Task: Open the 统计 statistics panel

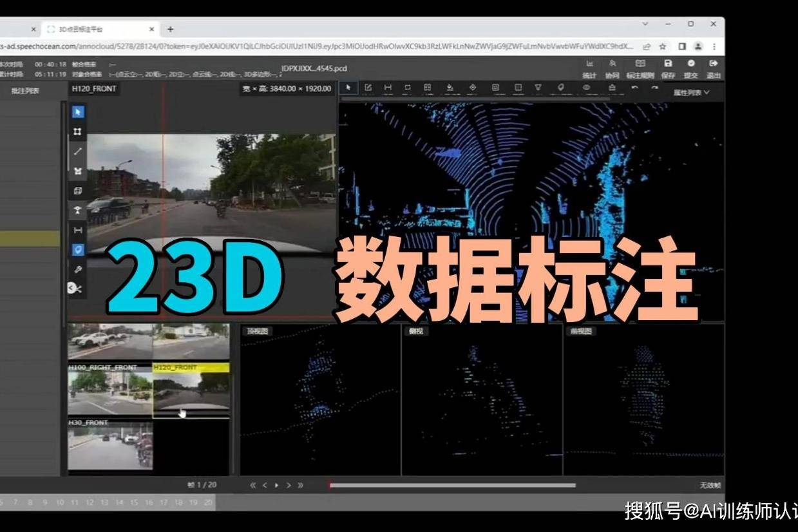Action: tap(589, 69)
